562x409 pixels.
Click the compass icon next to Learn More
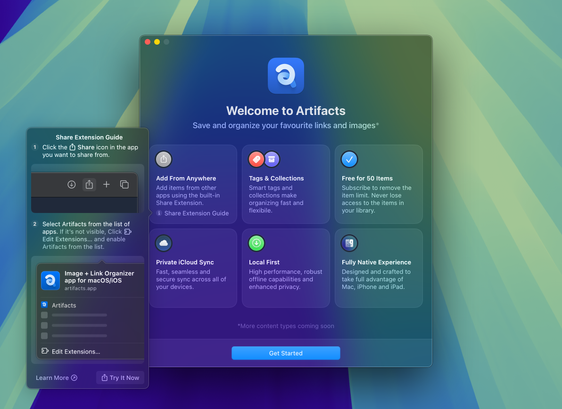pyautogui.click(x=74, y=378)
